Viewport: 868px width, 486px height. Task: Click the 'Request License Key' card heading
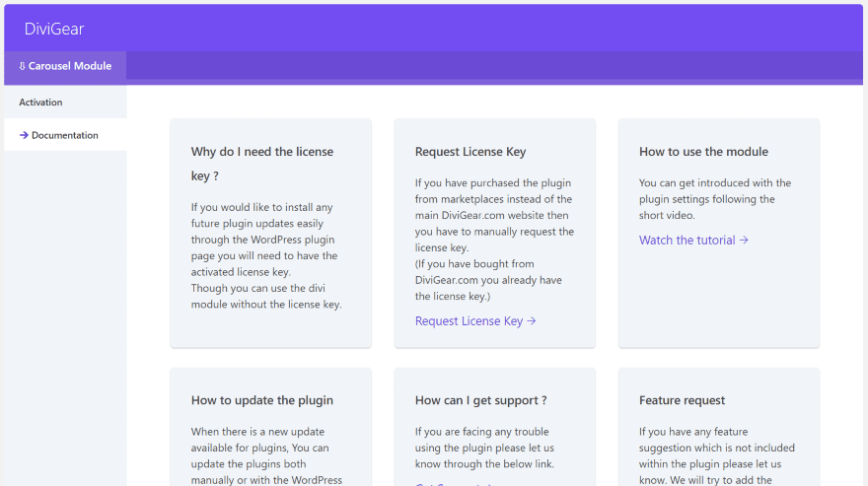(x=470, y=152)
